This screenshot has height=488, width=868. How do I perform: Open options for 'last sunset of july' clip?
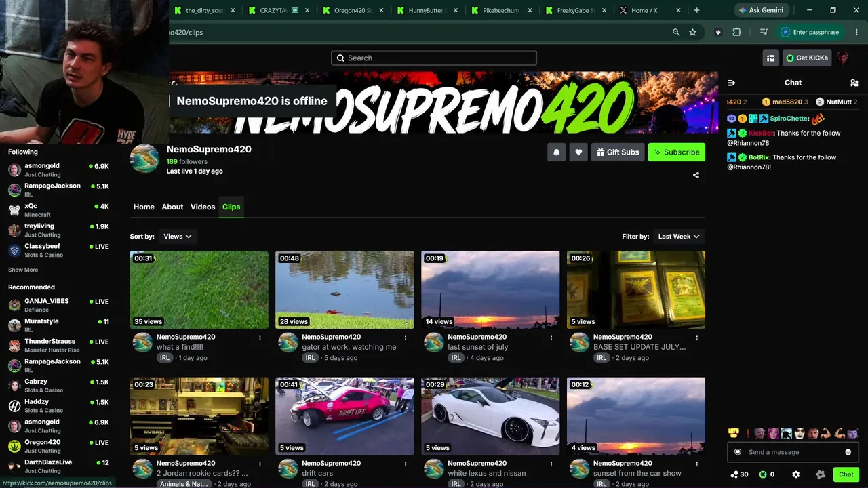[x=551, y=338]
